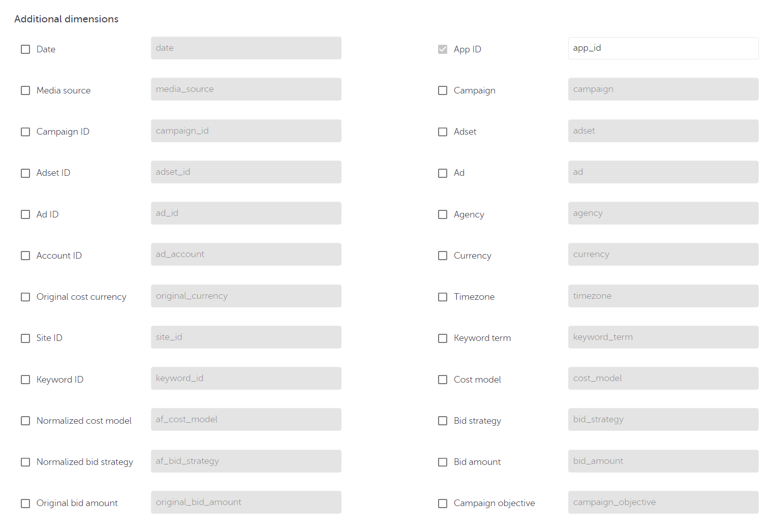Toggle the Cost model checkbox
Image resolution: width=774 pixels, height=532 pixels.
pos(443,380)
